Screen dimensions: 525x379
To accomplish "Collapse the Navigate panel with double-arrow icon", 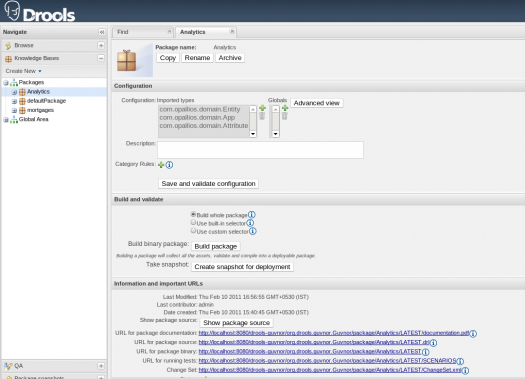I will click(x=102, y=32).
